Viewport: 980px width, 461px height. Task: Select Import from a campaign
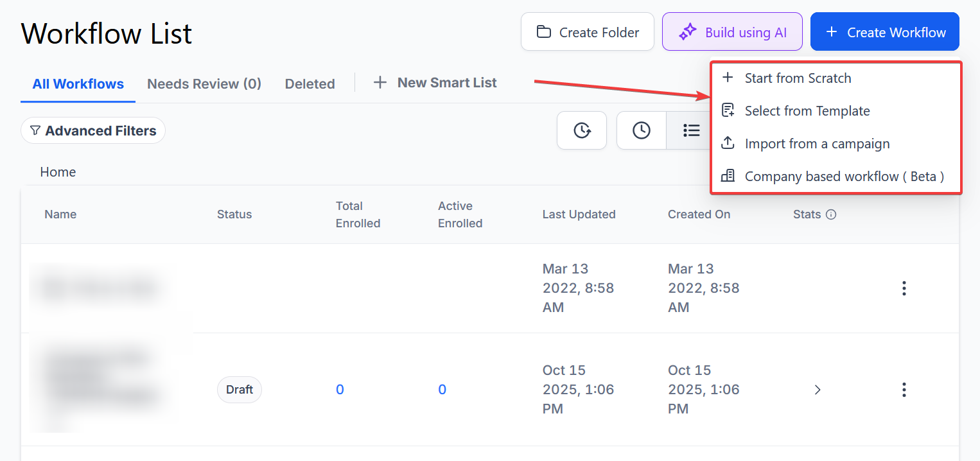pos(817,144)
